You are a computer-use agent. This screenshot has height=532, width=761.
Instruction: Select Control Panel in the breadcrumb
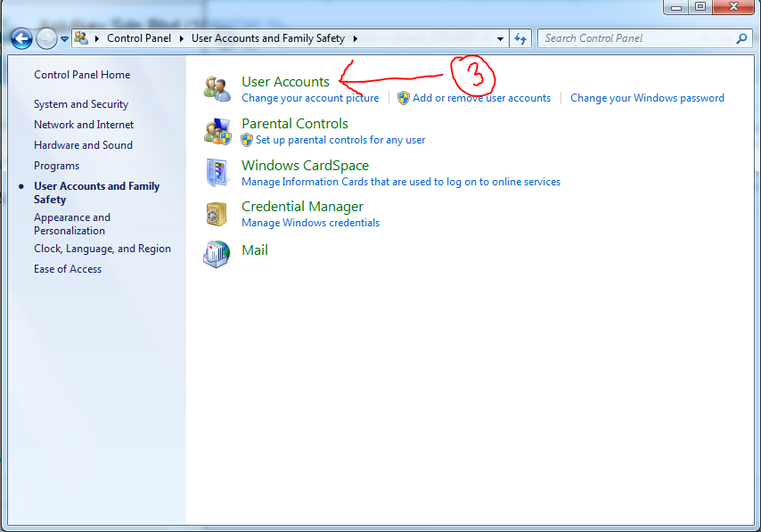pyautogui.click(x=139, y=38)
